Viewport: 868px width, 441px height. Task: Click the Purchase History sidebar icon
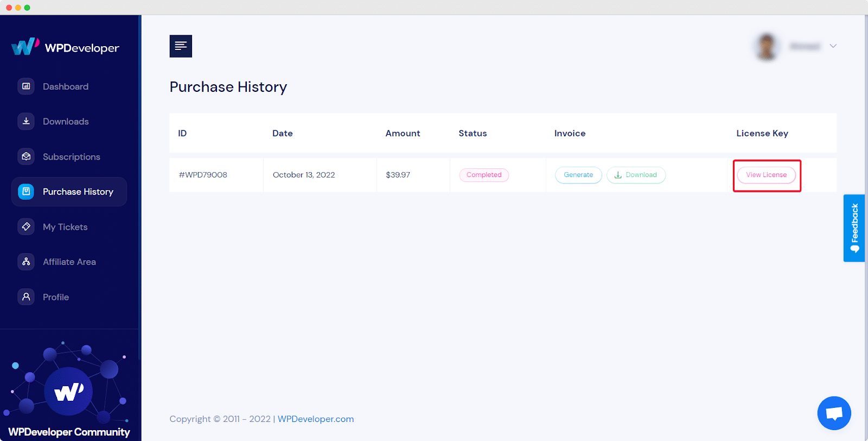click(26, 192)
